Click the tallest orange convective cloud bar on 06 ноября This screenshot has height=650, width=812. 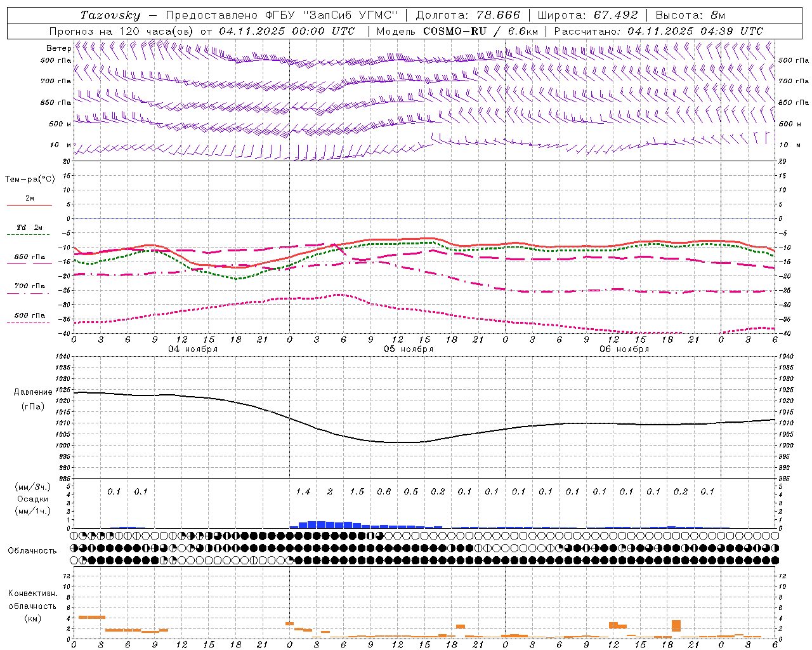coord(676,626)
